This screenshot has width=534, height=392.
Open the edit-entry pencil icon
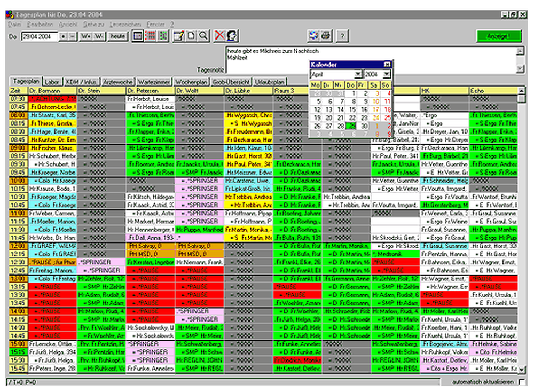tap(179, 36)
